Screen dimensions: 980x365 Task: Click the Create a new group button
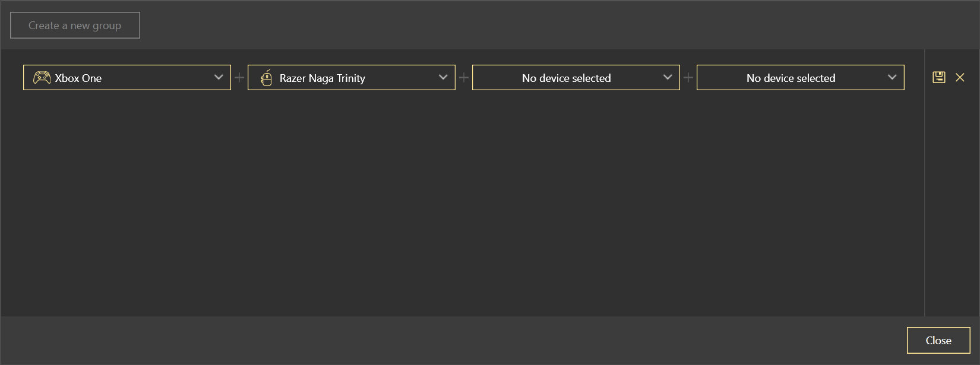75,26
